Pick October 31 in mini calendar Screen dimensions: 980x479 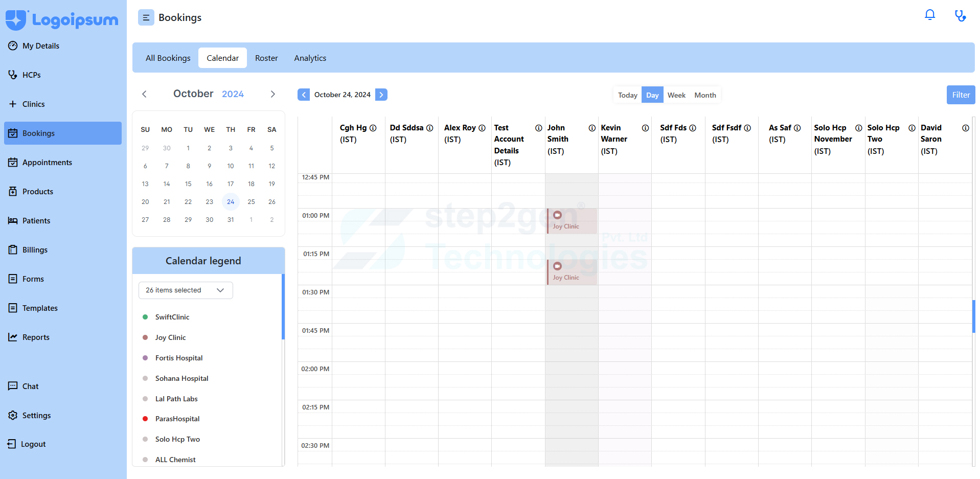click(231, 220)
